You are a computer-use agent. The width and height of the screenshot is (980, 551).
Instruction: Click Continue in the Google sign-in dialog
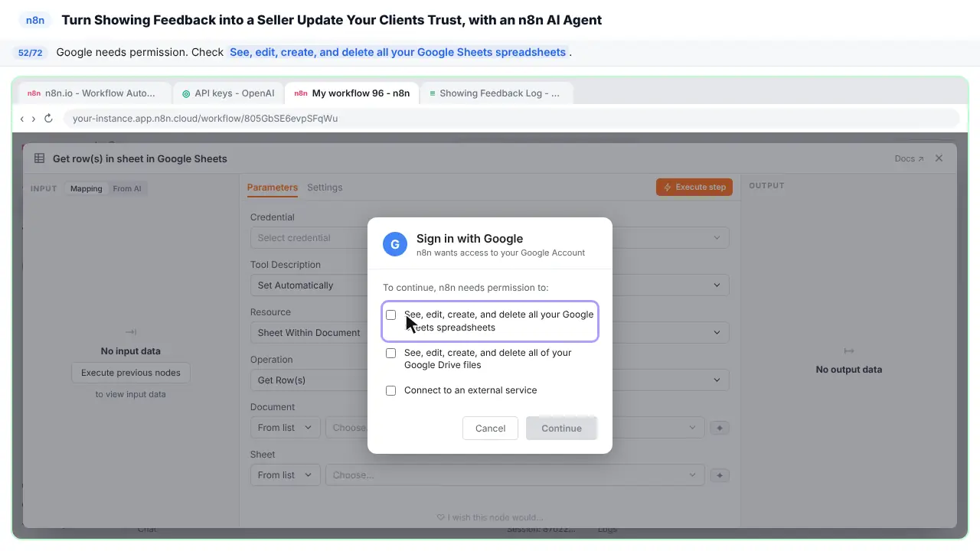pyautogui.click(x=561, y=428)
